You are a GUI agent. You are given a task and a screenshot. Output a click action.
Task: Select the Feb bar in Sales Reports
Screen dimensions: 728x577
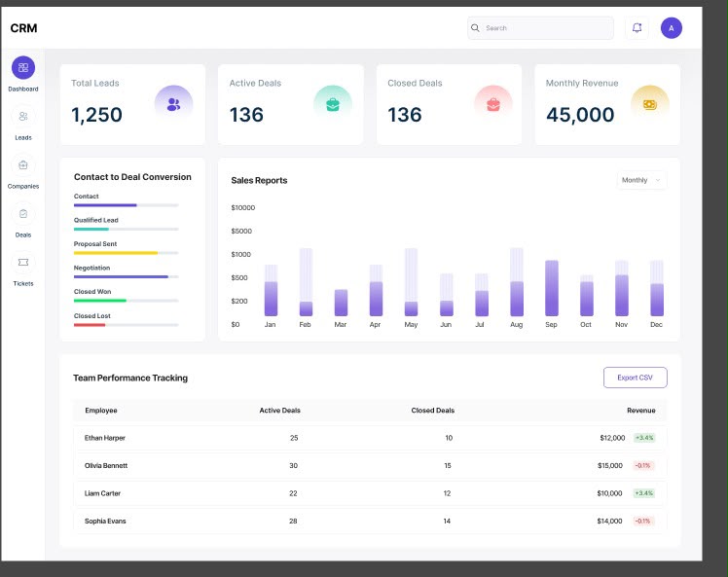[x=306, y=282]
